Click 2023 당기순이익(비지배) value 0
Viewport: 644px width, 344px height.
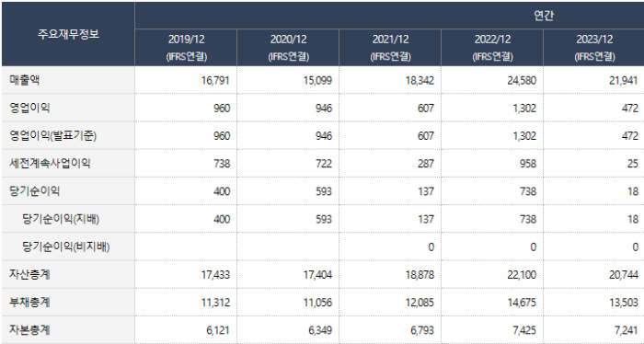click(636, 247)
